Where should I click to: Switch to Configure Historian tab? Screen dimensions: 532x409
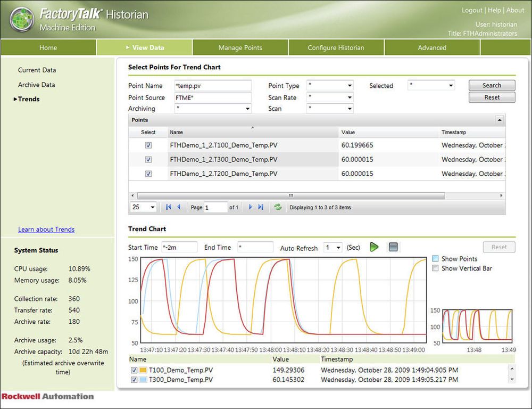click(336, 47)
